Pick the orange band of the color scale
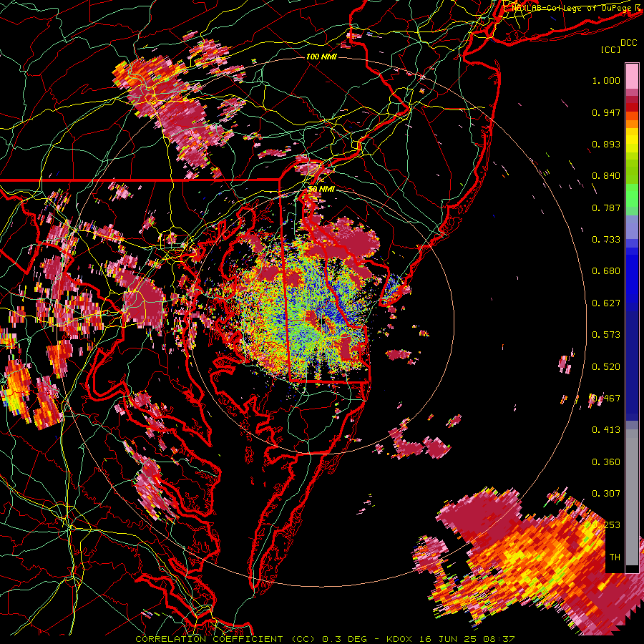This screenshot has height=644, width=644. pos(632,124)
